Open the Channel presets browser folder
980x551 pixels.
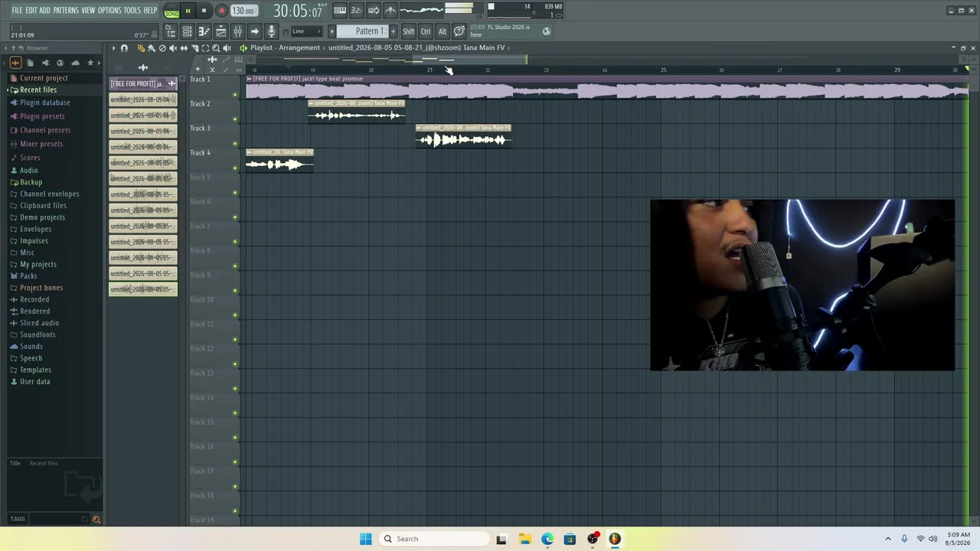pos(44,130)
